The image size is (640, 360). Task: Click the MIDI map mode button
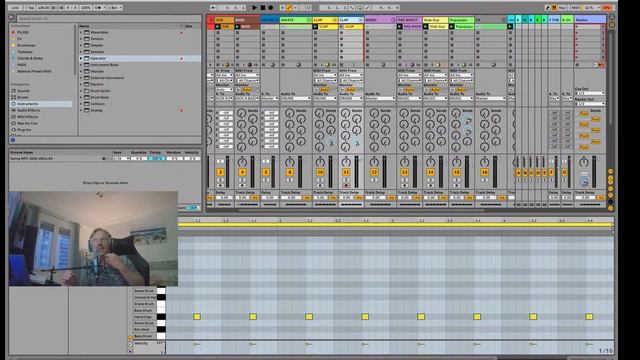coord(576,7)
